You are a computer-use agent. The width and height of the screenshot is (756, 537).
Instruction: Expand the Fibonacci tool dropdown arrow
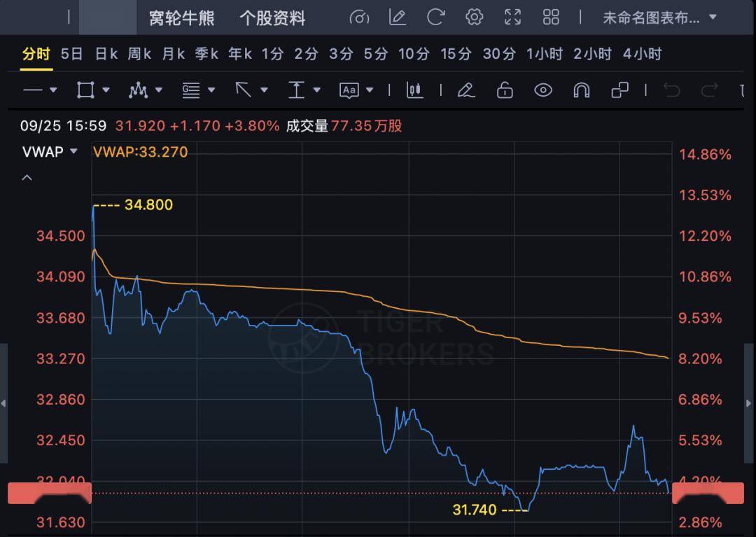[211, 90]
